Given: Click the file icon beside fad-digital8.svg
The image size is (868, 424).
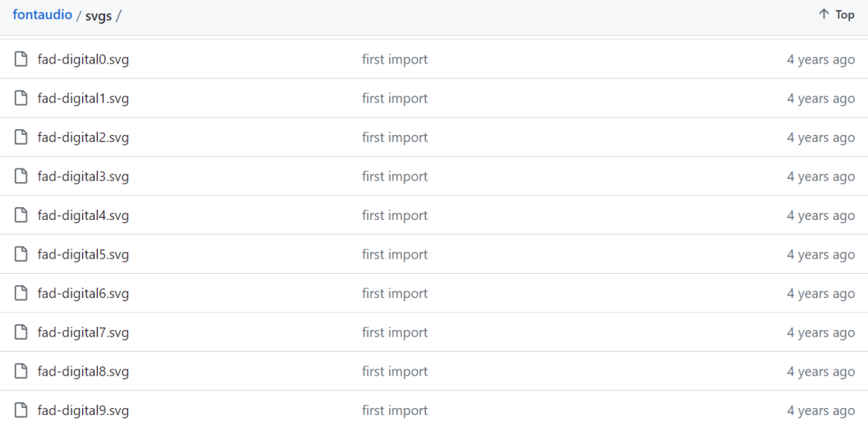Looking at the screenshot, I should (21, 372).
